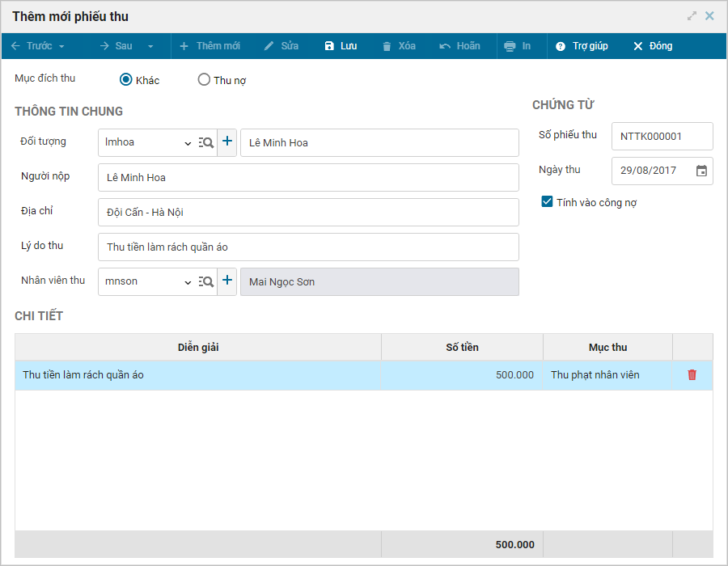Image resolution: width=728 pixels, height=566 pixels.
Task: Select the Diễn giải cell Thu tiền làm rách quần áo
Action: tap(198, 375)
